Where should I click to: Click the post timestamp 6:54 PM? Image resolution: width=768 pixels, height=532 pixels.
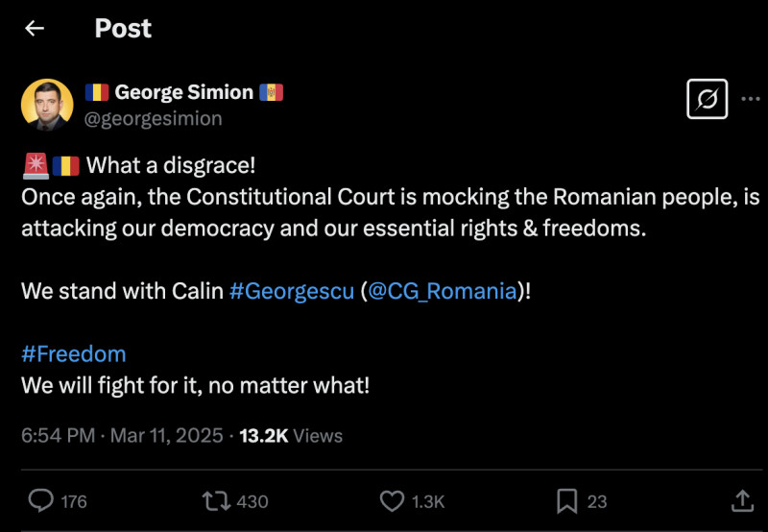(58, 435)
